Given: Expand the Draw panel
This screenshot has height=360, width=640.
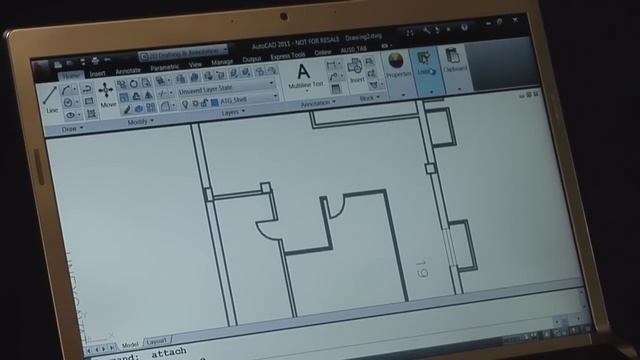Looking at the screenshot, I should (72, 129).
